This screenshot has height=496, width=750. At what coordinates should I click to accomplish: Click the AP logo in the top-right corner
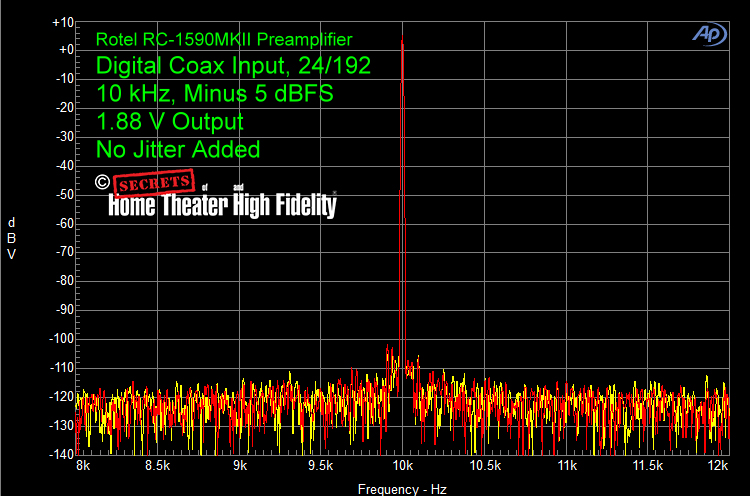coord(711,33)
